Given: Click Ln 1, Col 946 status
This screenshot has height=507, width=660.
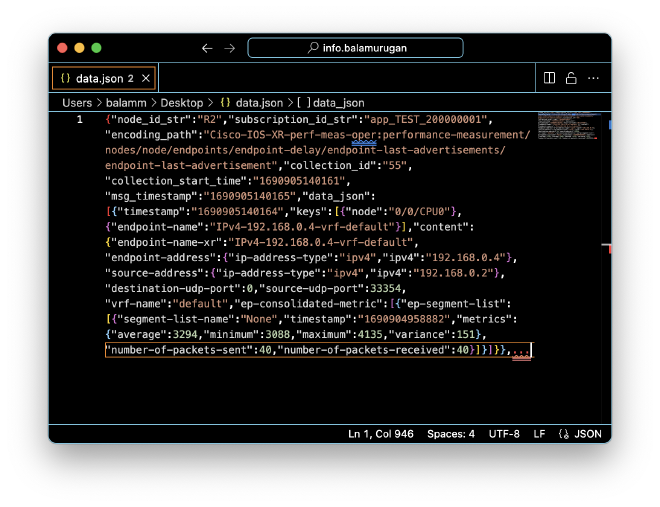Looking at the screenshot, I should [x=381, y=434].
